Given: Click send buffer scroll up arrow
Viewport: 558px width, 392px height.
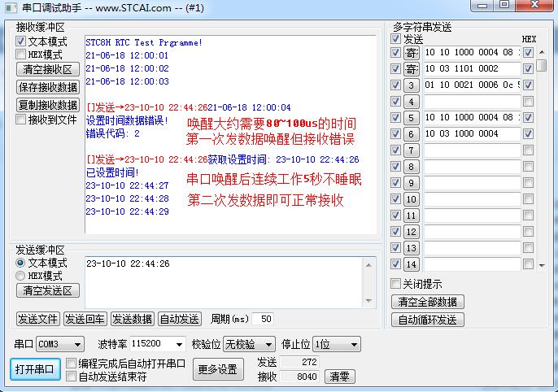Looking at the screenshot, I should click(368, 265).
